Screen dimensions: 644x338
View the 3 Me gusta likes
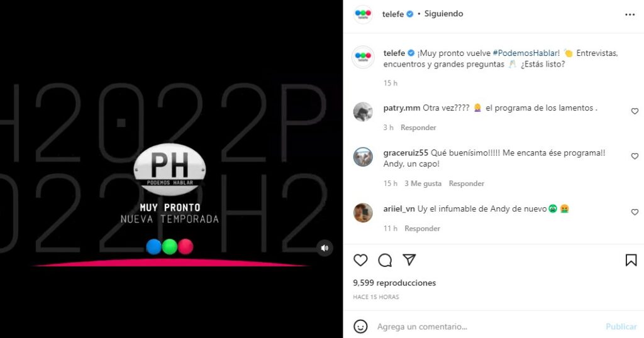423,183
